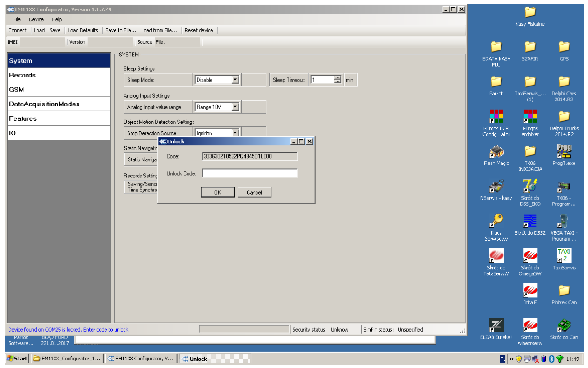Open the Help menu
The height and width of the screenshot is (368, 588).
57,19
